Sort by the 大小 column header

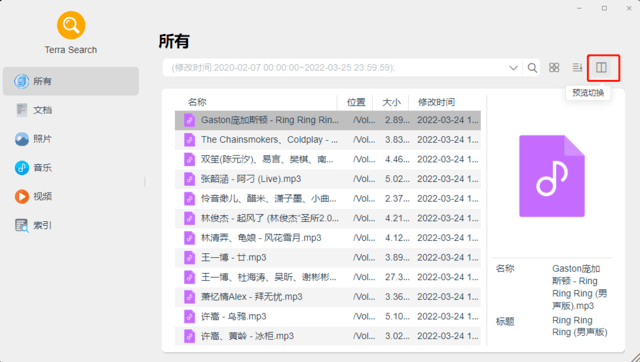tap(391, 102)
